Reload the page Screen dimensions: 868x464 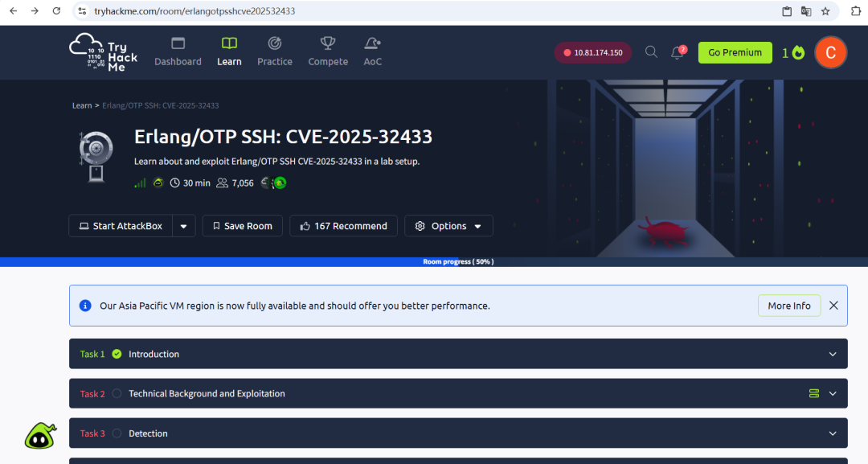[56, 11]
